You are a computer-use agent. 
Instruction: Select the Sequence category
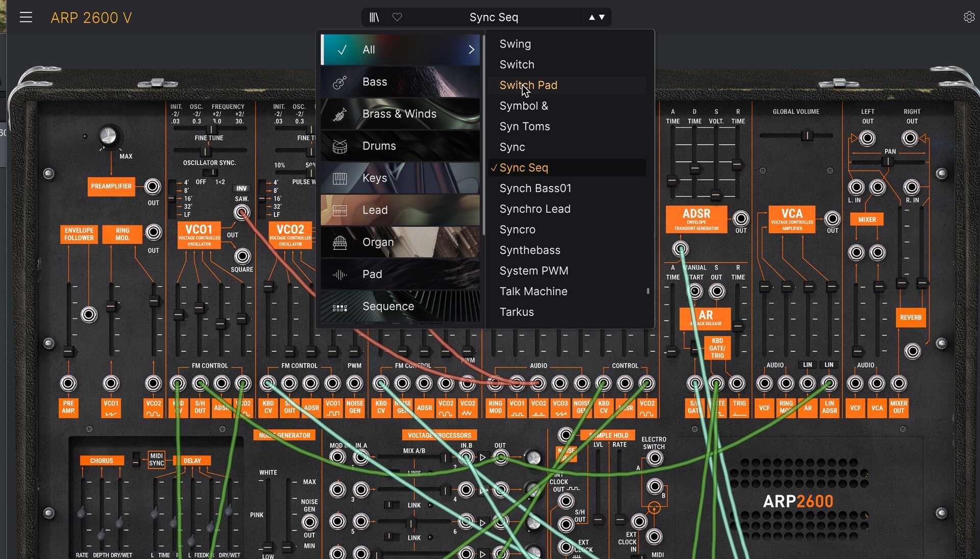[x=400, y=306]
